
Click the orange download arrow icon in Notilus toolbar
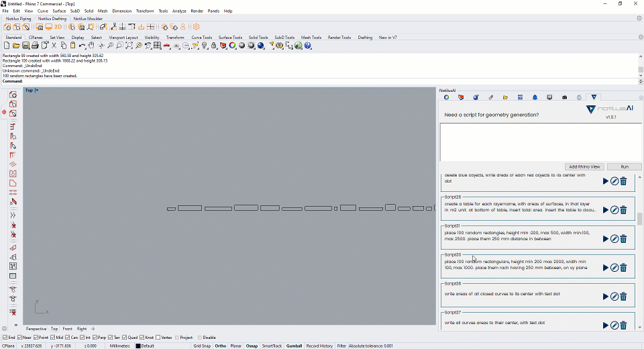[142, 27]
